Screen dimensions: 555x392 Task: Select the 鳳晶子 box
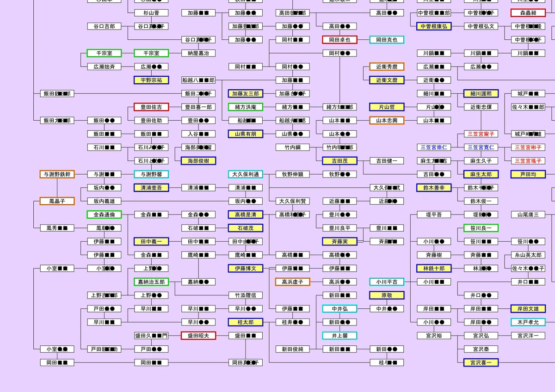click(57, 201)
